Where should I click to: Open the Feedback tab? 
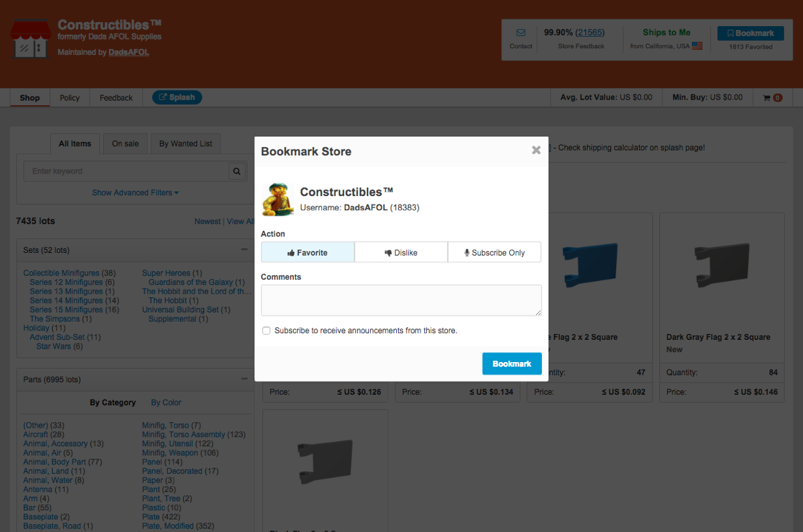(x=116, y=98)
